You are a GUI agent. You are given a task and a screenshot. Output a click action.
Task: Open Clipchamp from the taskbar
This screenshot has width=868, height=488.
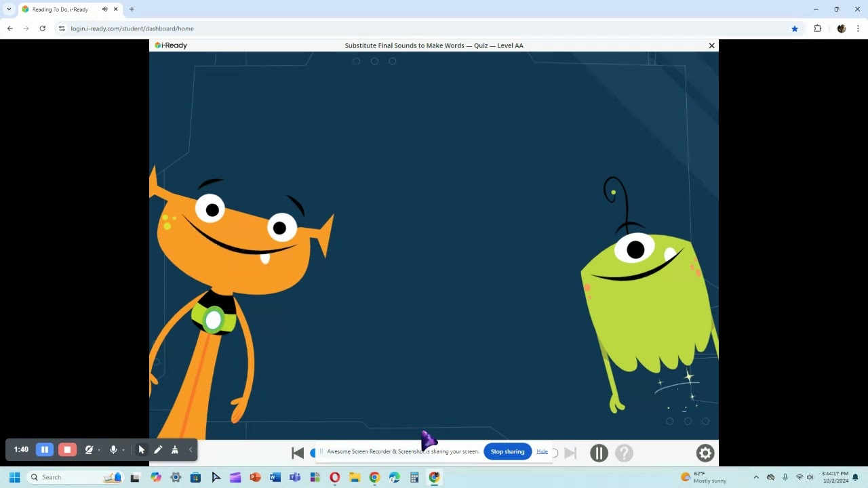coord(235,477)
